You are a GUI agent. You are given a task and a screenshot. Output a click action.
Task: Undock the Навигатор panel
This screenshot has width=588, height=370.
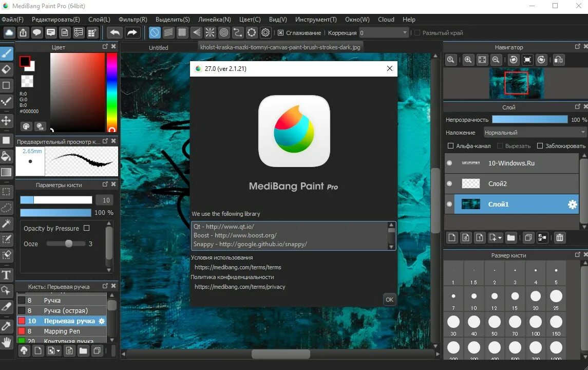tap(578, 47)
